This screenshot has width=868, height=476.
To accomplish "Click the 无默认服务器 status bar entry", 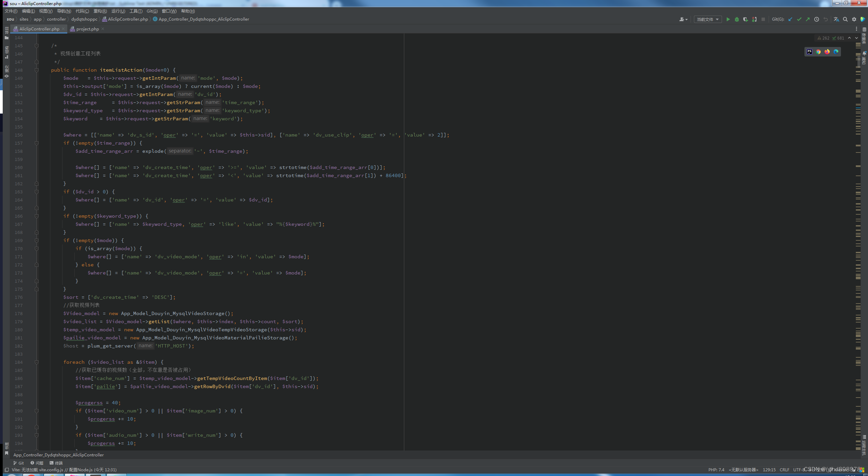I will pos(743,470).
